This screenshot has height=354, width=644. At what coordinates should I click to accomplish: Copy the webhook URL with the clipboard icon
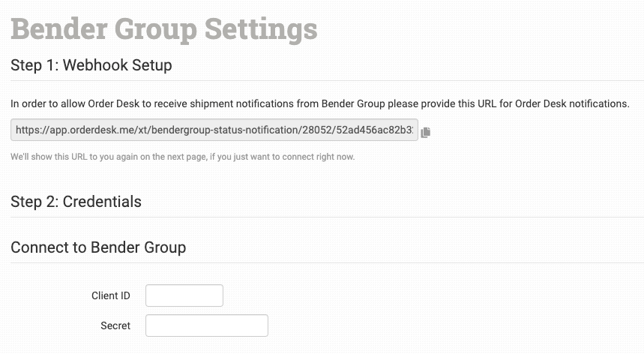coord(426,132)
